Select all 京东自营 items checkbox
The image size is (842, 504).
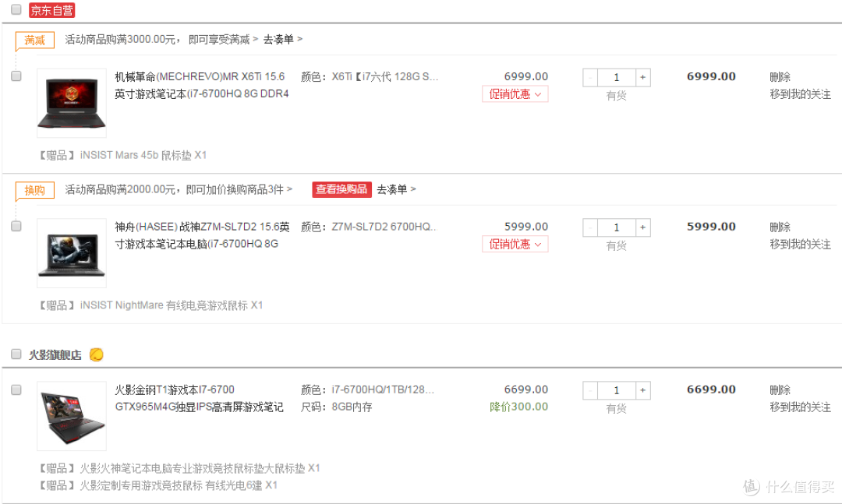(16, 9)
